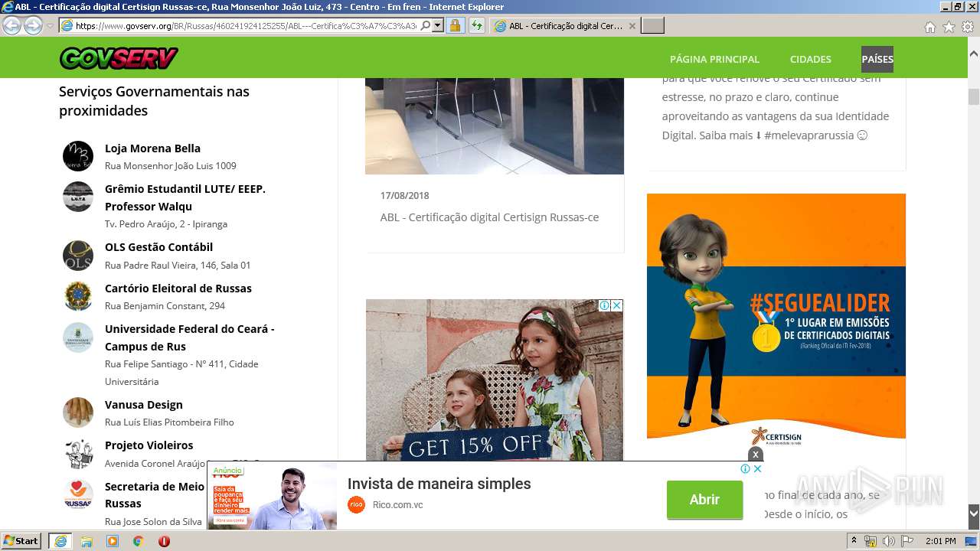Image resolution: width=980 pixels, height=551 pixels.
Task: Open the address bar history dropdown
Action: 438,25
